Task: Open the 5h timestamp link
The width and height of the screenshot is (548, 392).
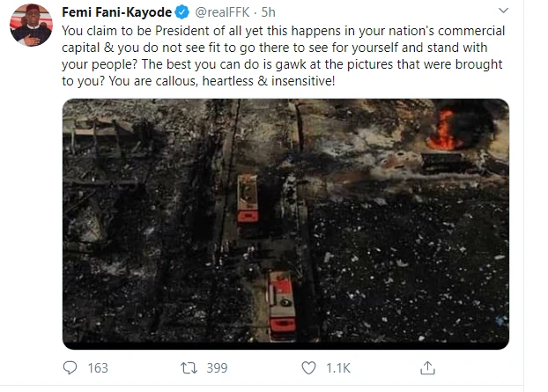Action: pyautogui.click(x=269, y=12)
